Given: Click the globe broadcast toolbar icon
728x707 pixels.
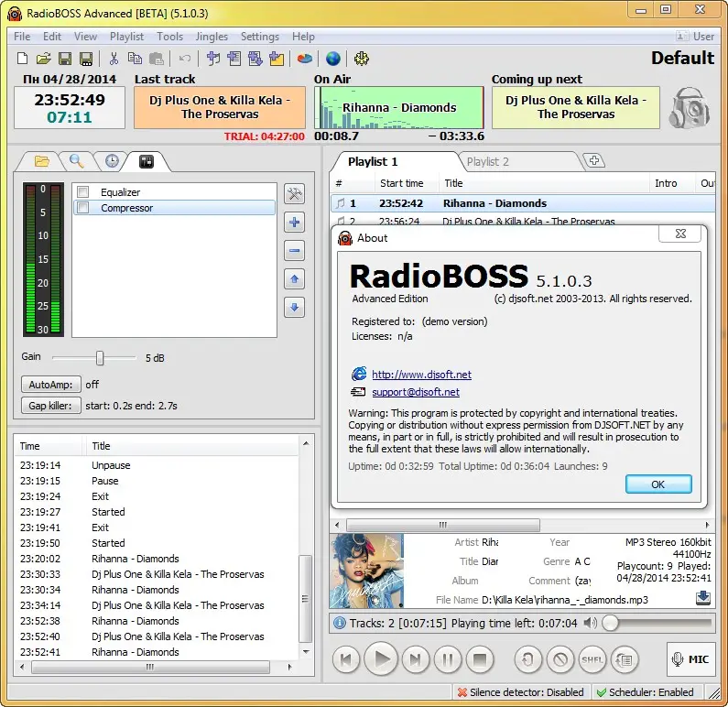Looking at the screenshot, I should 333,59.
